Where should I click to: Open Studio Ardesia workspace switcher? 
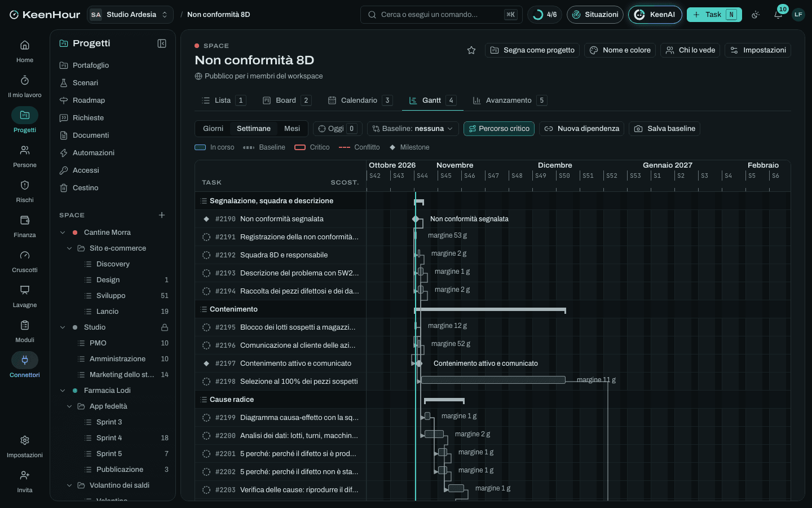pos(130,15)
